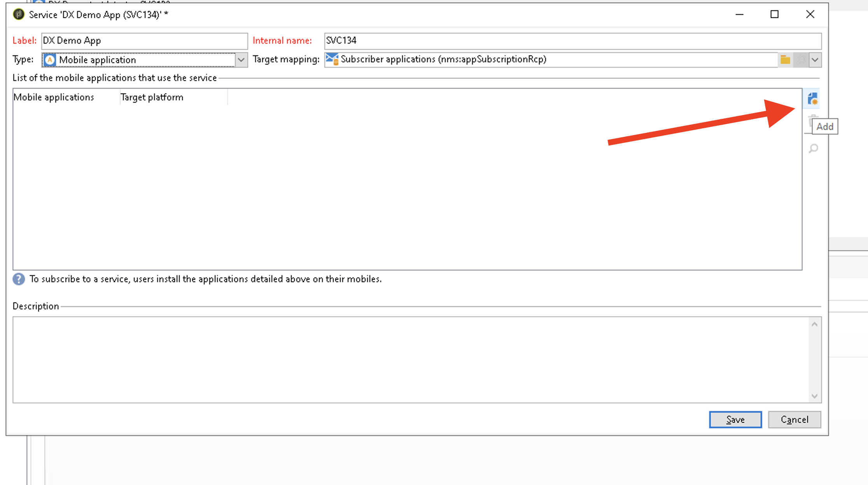Click the blue help question mark icon
The image size is (868, 485).
coord(19,279)
